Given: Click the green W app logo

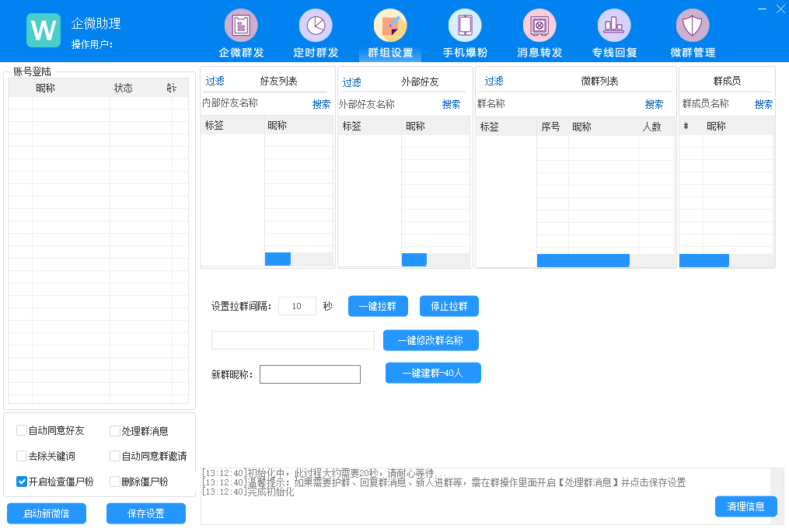Looking at the screenshot, I should point(44,30).
